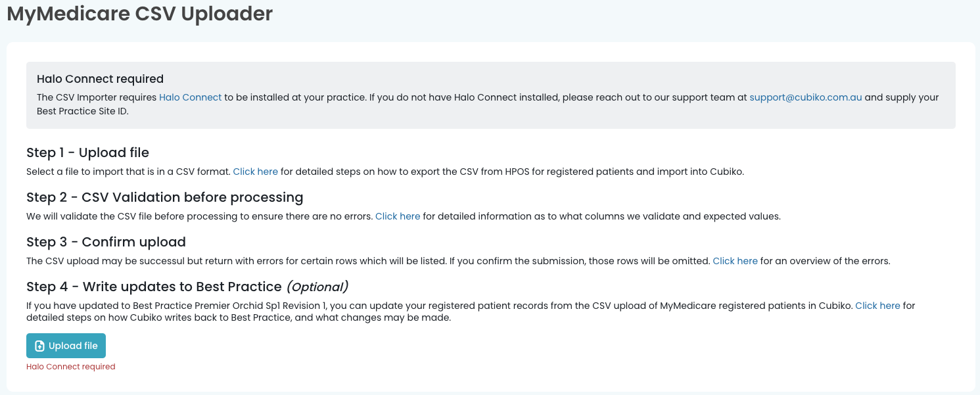Select the Step 4 - Write updates heading
The height and width of the screenshot is (395, 980).
click(x=187, y=287)
